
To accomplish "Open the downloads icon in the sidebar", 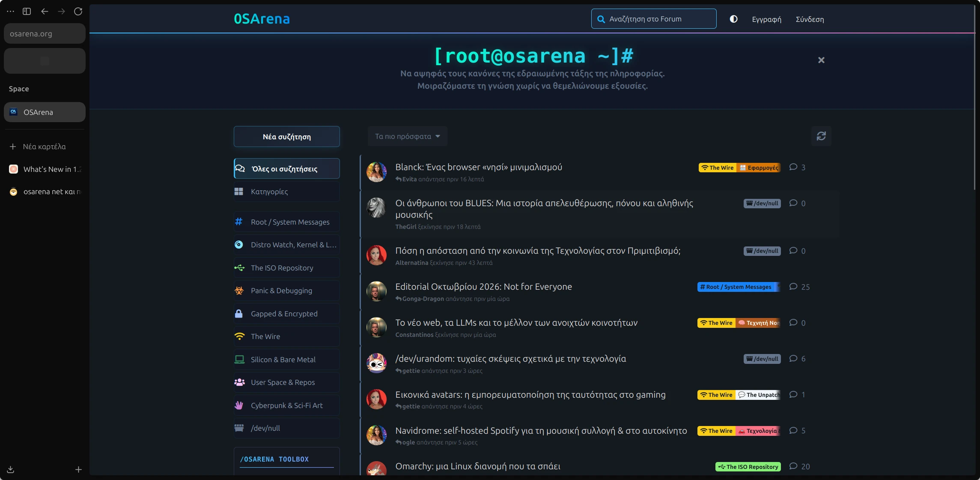I will [11, 469].
